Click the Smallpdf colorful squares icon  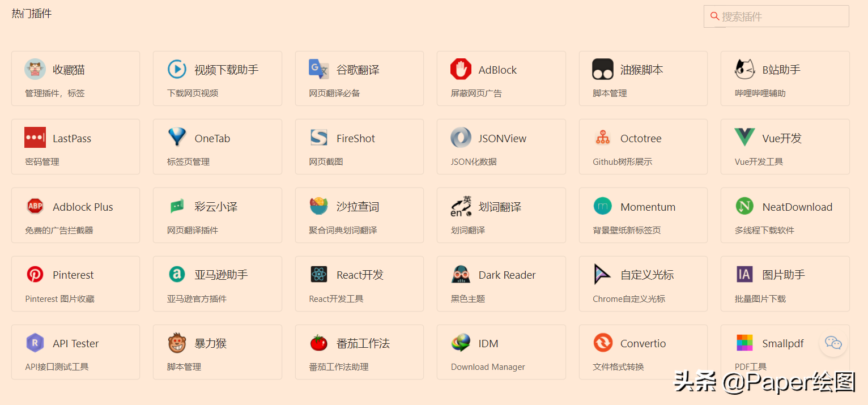744,343
